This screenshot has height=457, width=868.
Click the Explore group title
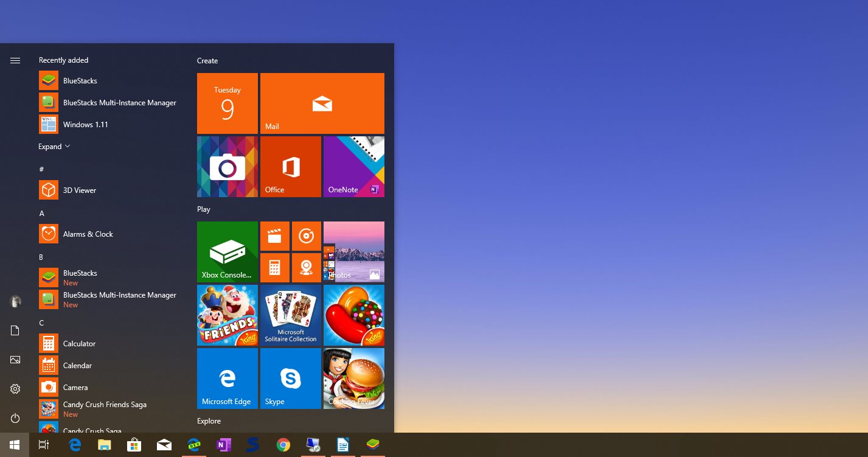click(209, 421)
